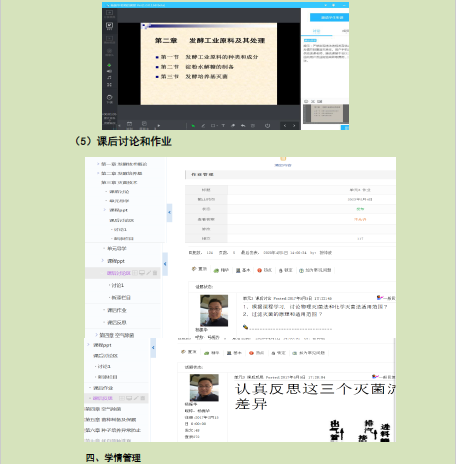Screen dimensions: 456x464
Task: Select the green pointer tool in presentation toolbar
Action: [x=193, y=126]
